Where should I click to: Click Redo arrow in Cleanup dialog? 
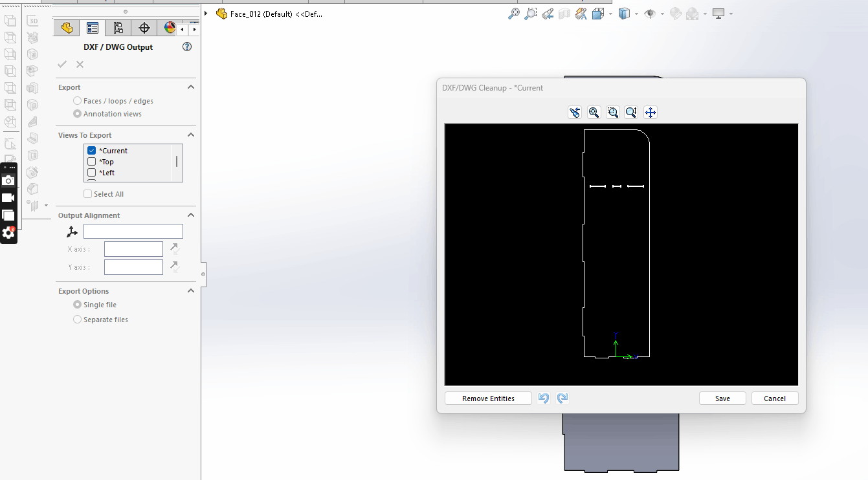(x=562, y=398)
